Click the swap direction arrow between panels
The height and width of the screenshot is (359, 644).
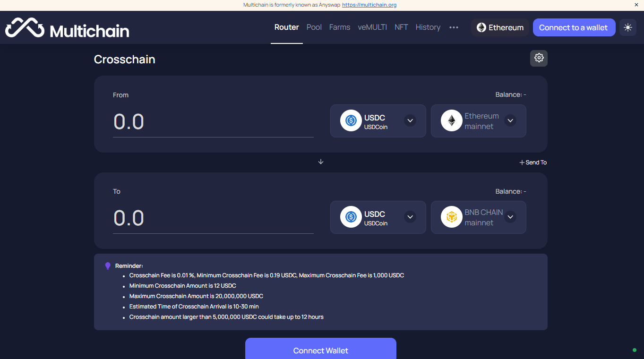point(321,162)
